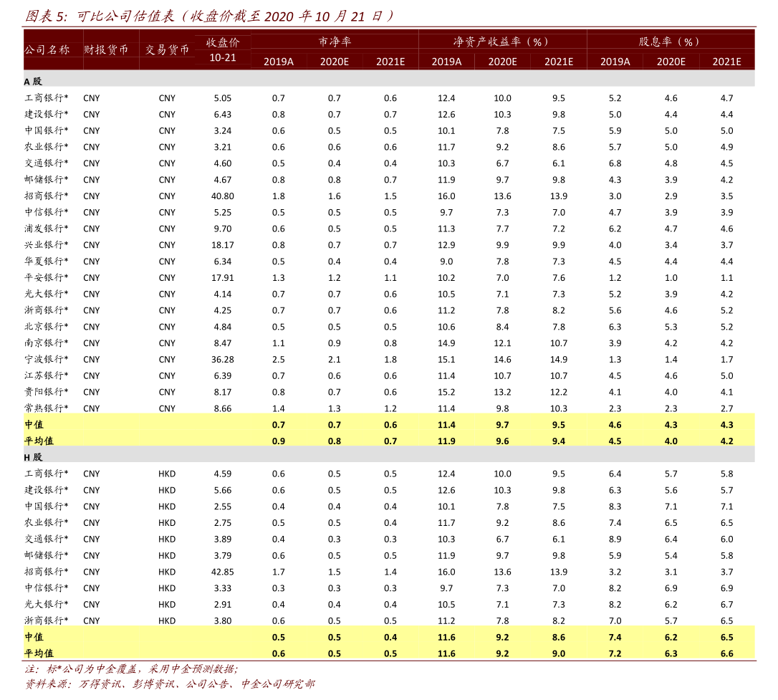Select the H 股 section row label
This screenshot has height=700, width=778.
click(33, 456)
